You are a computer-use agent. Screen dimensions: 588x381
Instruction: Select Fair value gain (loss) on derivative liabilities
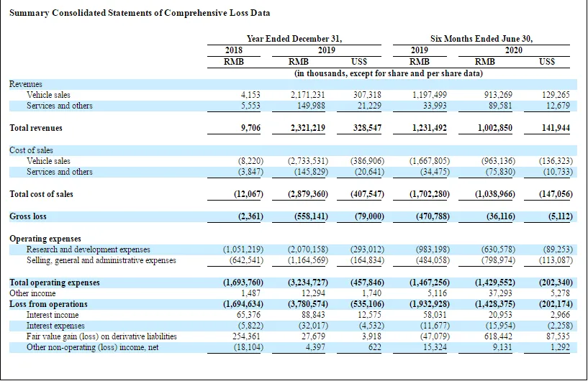click(x=101, y=337)
